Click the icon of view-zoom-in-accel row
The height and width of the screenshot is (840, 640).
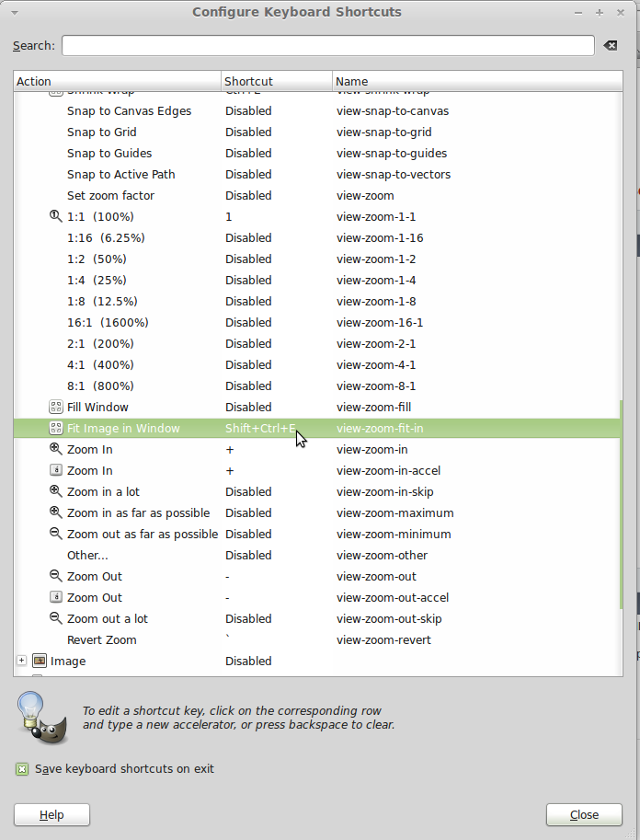pos(56,470)
